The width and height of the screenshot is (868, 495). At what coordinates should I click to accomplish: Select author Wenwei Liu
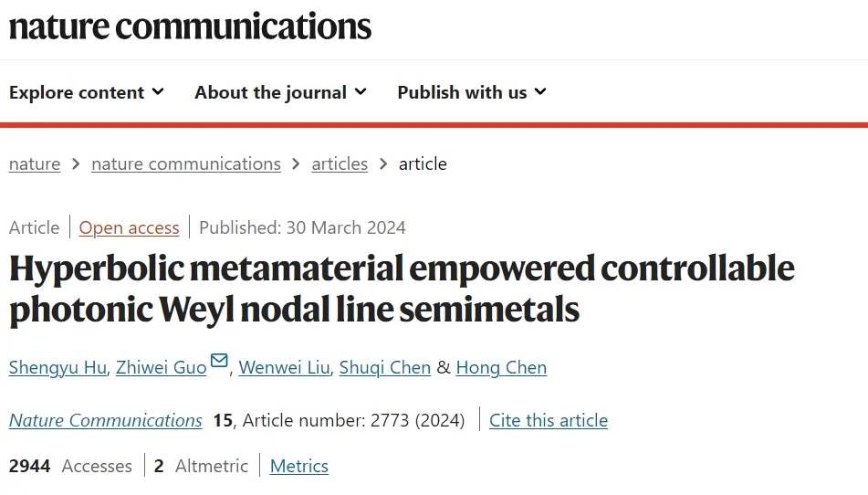pos(281,368)
